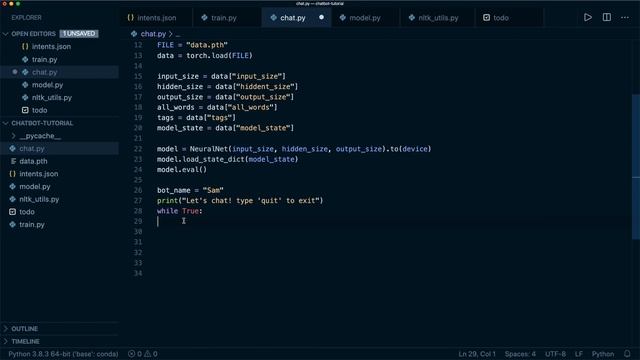Switch to the train.py tab
640x360 pixels.
[x=224, y=18]
